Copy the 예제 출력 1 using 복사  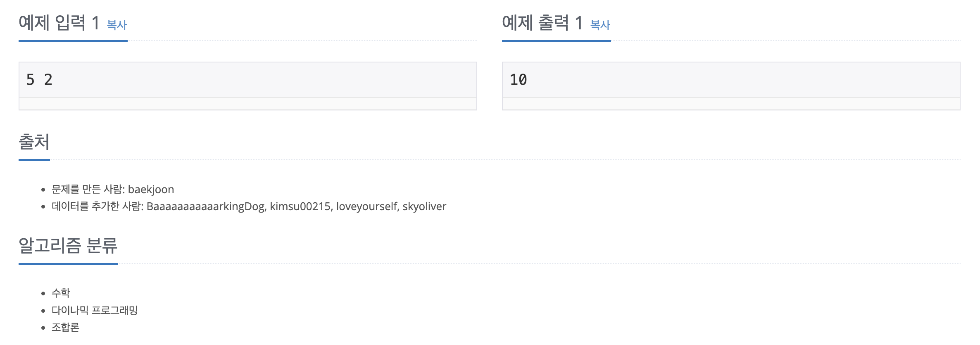coord(600,25)
